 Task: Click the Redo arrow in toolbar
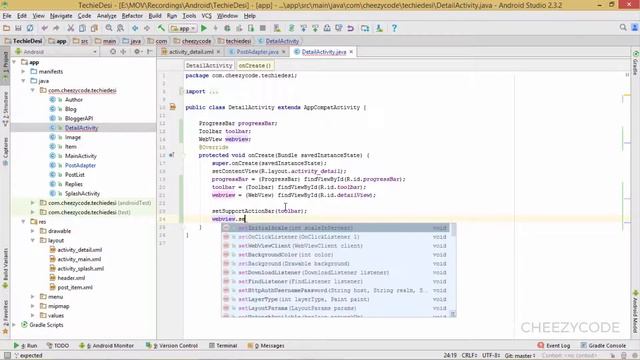(56, 28)
